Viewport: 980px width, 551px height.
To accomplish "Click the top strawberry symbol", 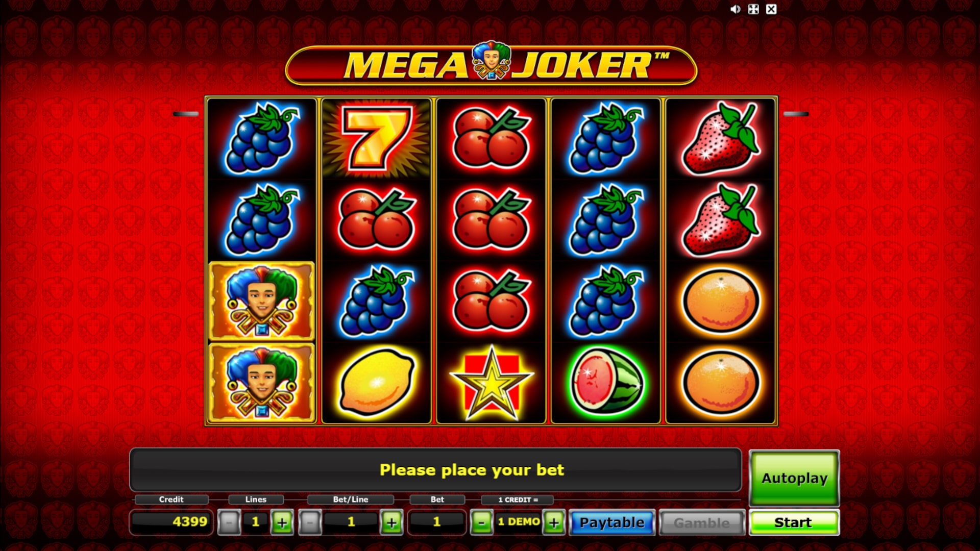I will (x=721, y=138).
